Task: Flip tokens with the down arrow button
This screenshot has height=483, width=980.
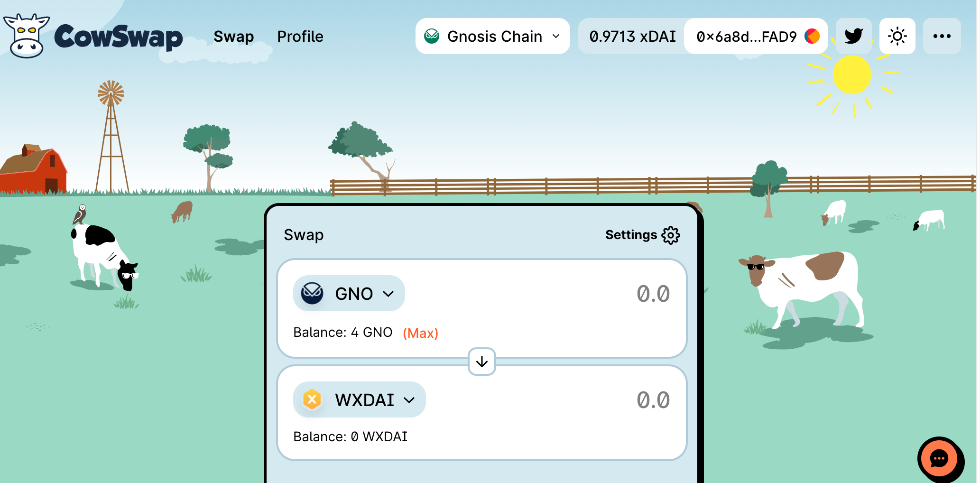Action: click(x=482, y=362)
